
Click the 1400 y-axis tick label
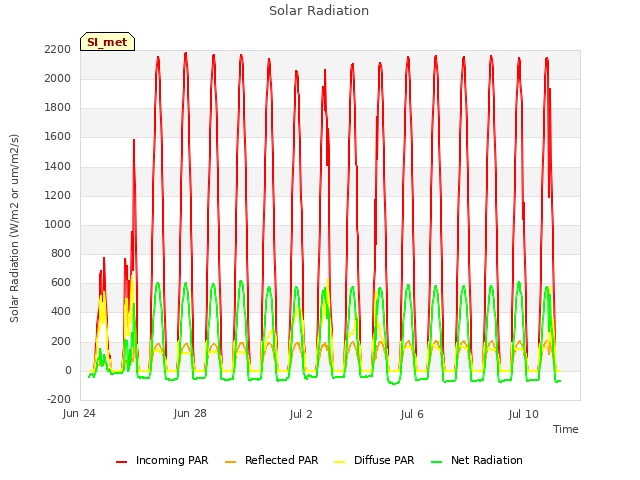(58, 166)
